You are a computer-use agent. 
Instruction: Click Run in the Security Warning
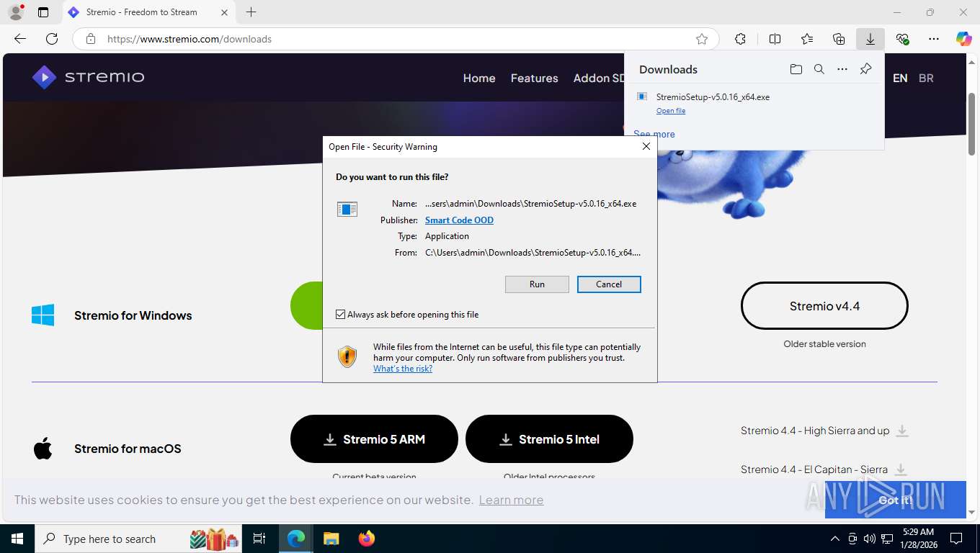click(x=537, y=284)
